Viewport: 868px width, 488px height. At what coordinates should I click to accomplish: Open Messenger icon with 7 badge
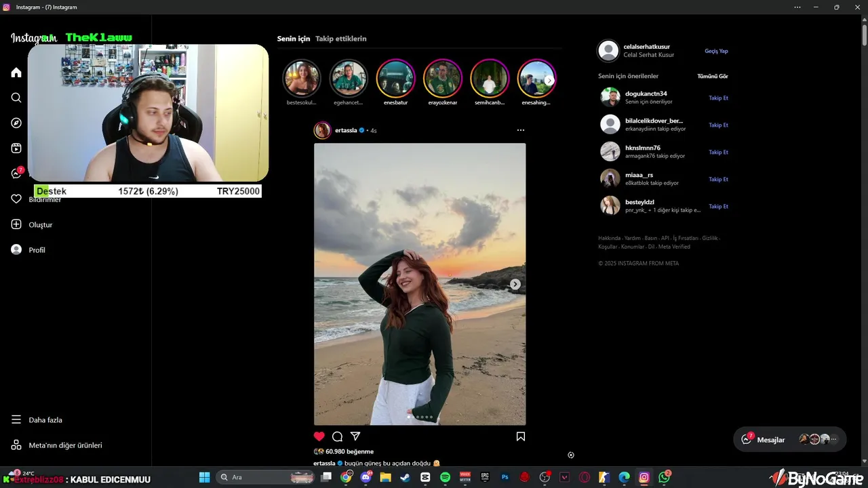pos(16,174)
